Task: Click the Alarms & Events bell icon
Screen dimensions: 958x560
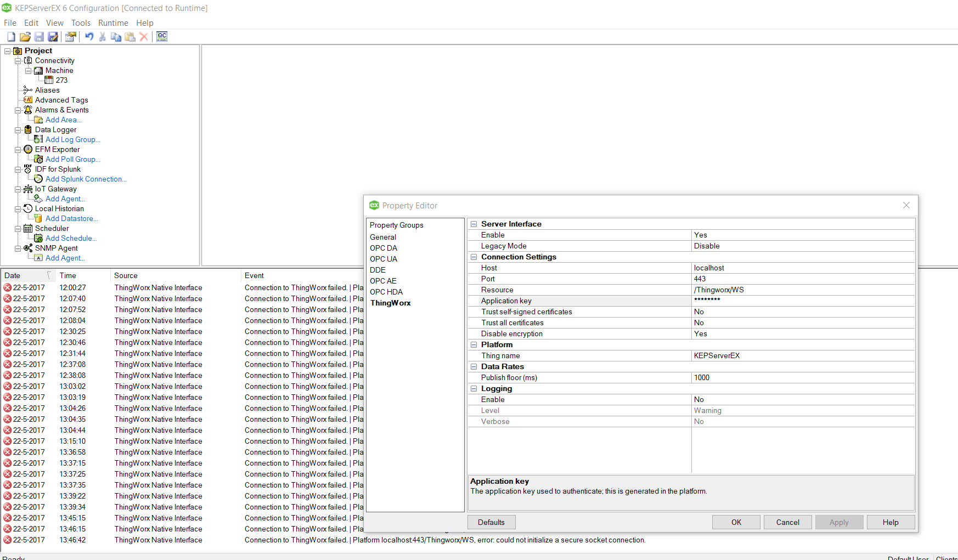Action: (x=28, y=110)
